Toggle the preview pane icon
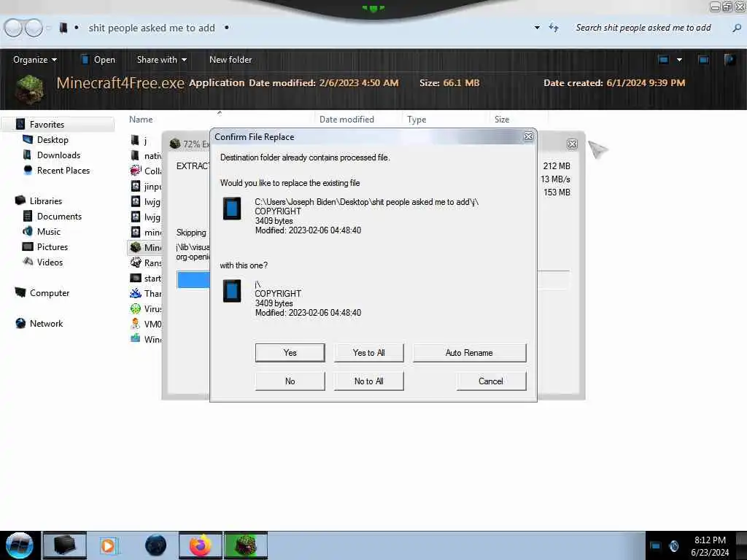 click(x=703, y=60)
